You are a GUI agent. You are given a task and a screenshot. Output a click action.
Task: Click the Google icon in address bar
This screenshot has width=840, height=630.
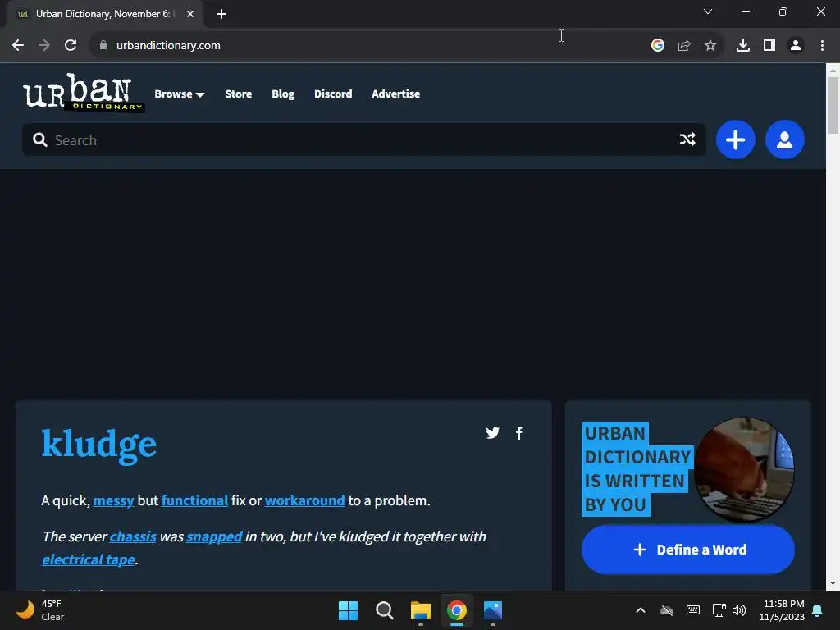[x=658, y=46]
